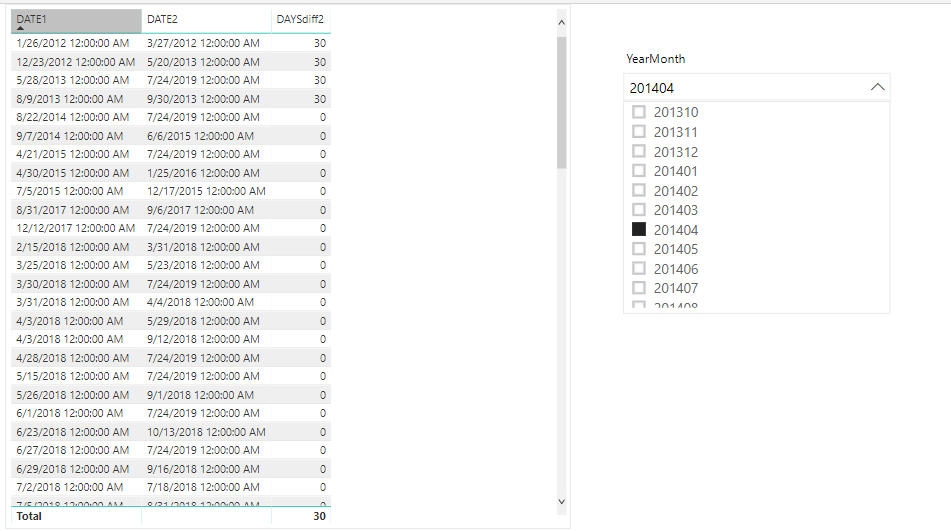The image size is (951, 531).
Task: Click the Total row label
Action: (29, 516)
